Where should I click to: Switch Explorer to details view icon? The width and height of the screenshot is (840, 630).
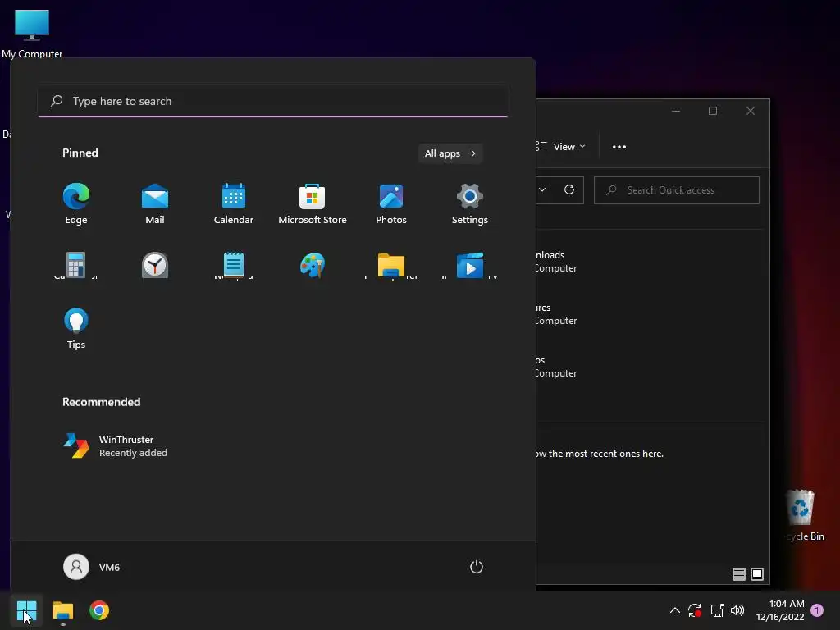point(739,574)
